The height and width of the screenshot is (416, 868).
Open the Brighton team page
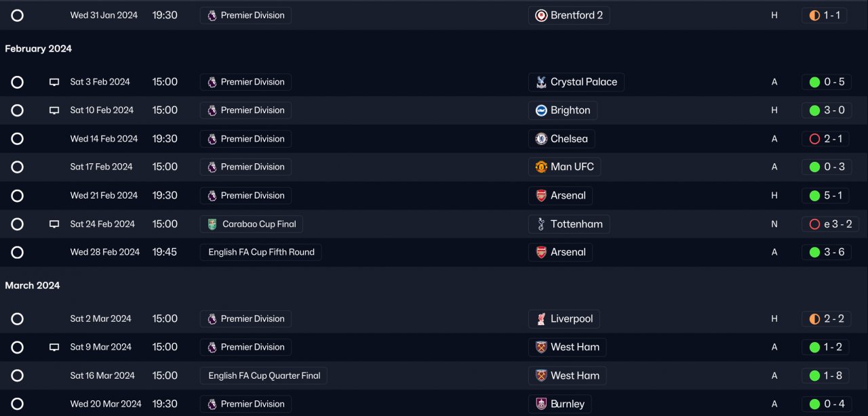coord(563,110)
